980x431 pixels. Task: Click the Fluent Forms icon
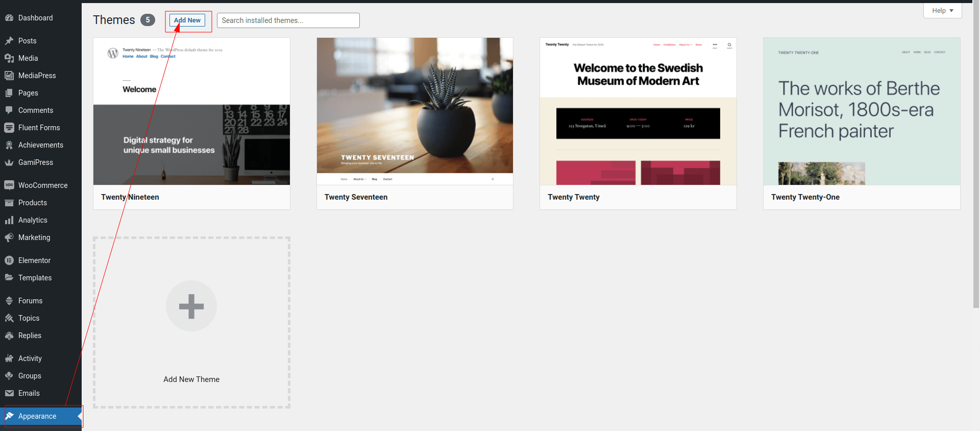(9, 128)
